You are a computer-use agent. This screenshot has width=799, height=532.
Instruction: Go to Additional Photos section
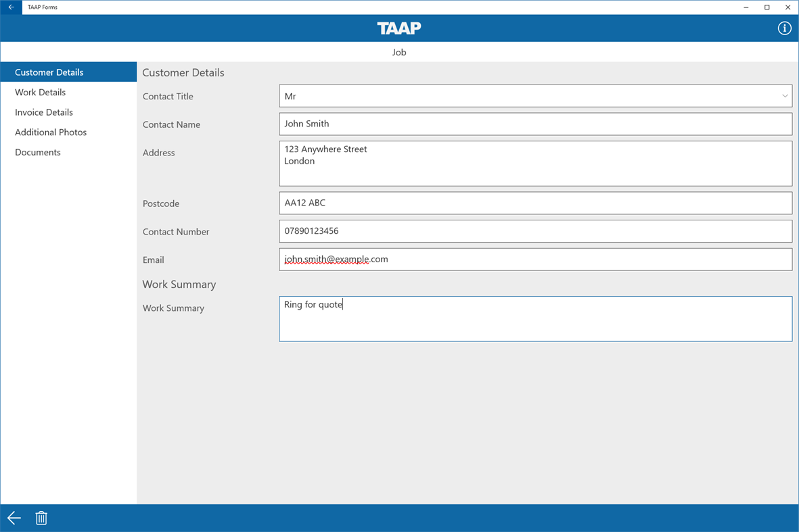coord(50,132)
